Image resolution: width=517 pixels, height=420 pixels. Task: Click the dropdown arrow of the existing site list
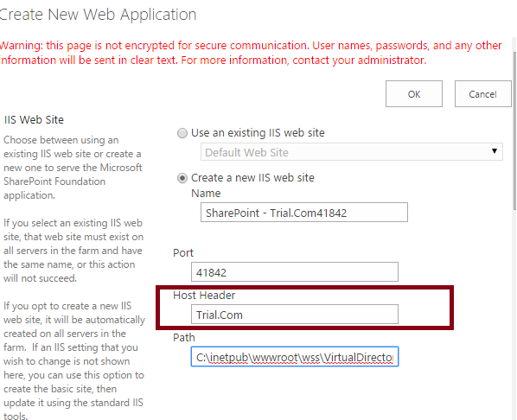point(495,151)
